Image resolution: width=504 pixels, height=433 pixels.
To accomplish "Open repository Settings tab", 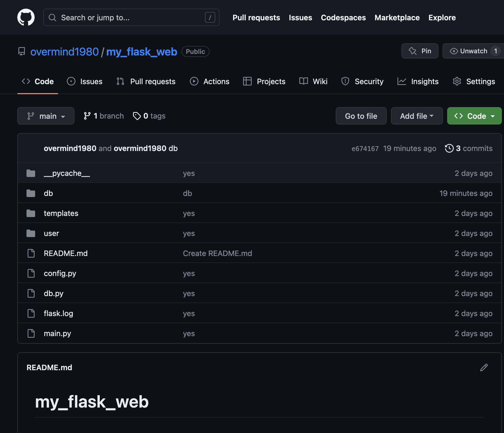I will tap(474, 81).
